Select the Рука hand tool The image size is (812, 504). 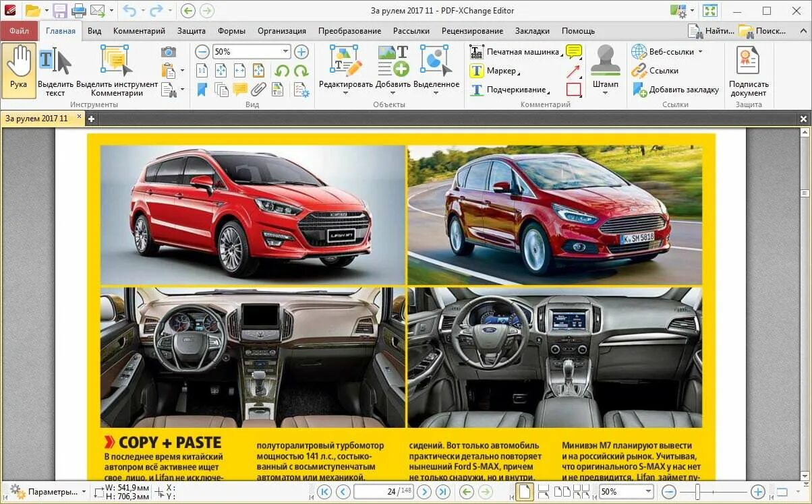18,70
